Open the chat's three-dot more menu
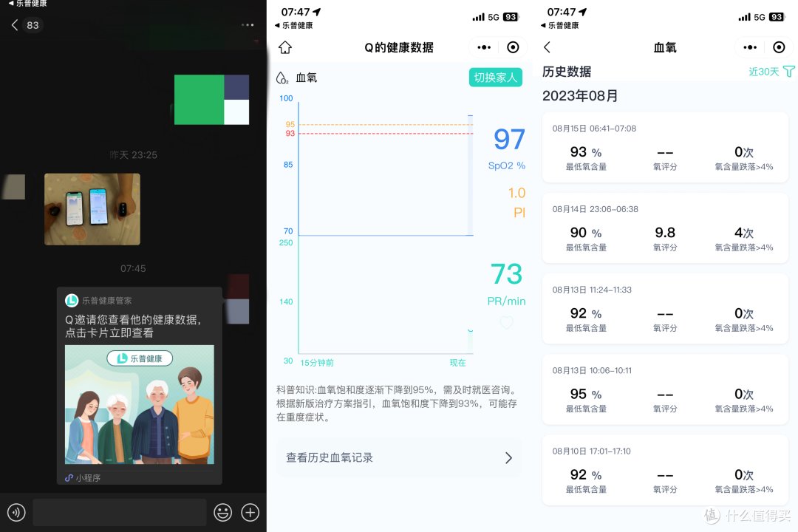This screenshot has width=798, height=532. point(248,25)
